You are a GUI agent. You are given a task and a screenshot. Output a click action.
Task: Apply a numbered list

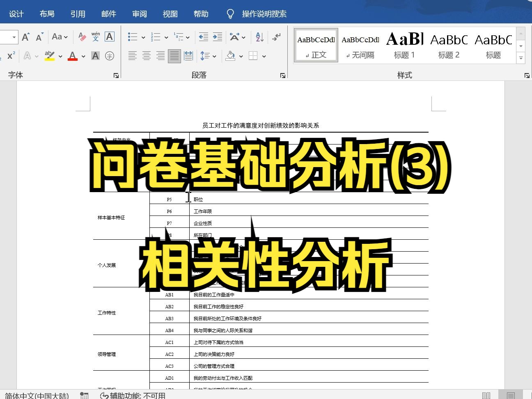[156, 37]
